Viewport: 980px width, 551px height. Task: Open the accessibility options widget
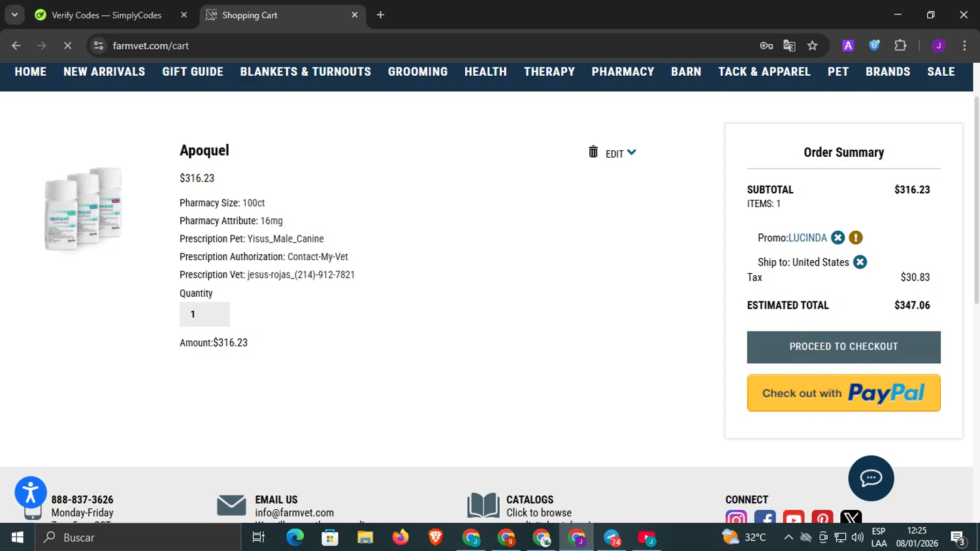click(x=31, y=492)
